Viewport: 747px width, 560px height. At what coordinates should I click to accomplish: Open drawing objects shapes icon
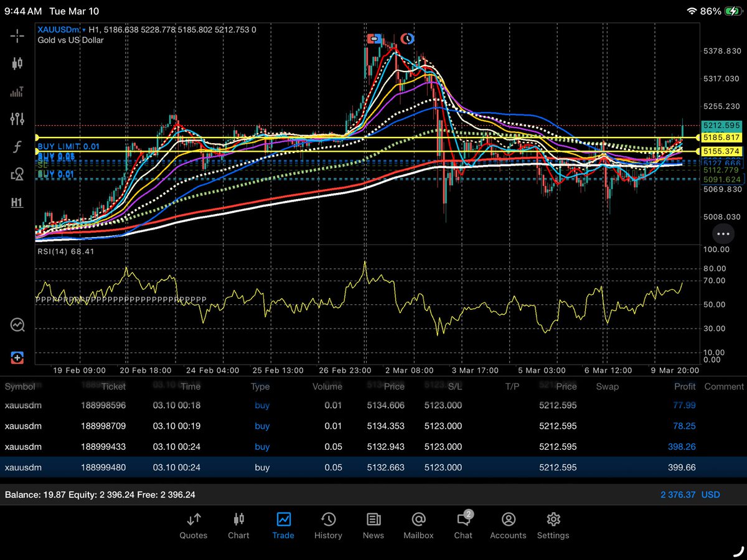(17, 175)
